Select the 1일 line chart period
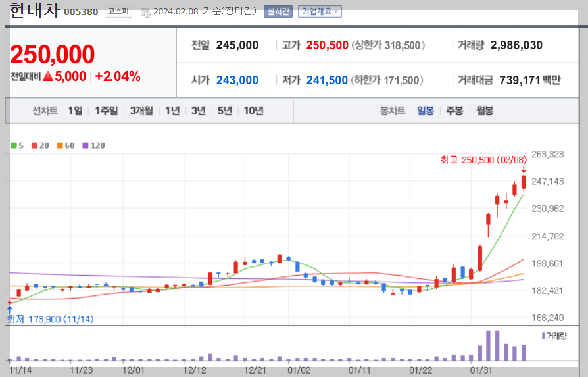This screenshot has width=588, height=377. (x=75, y=111)
